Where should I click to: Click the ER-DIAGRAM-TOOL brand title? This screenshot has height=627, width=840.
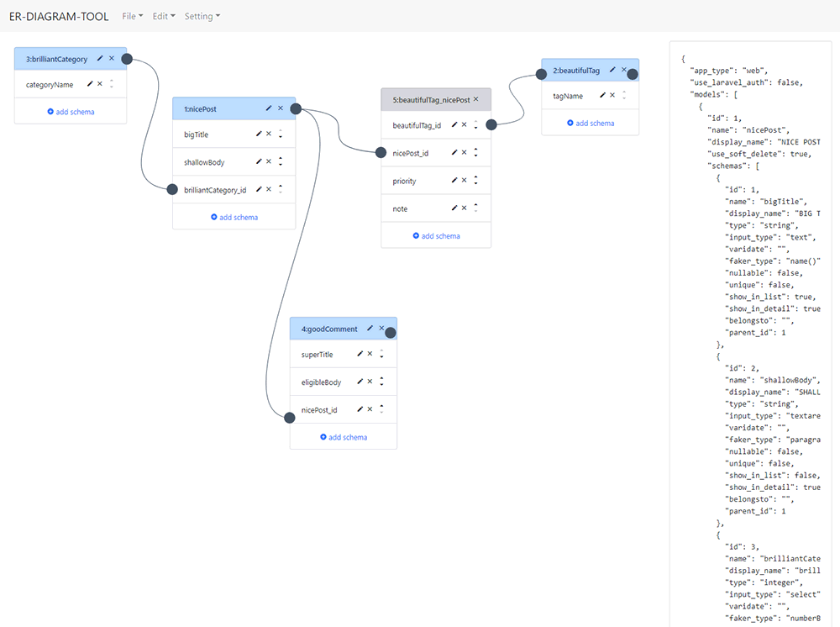(x=59, y=17)
